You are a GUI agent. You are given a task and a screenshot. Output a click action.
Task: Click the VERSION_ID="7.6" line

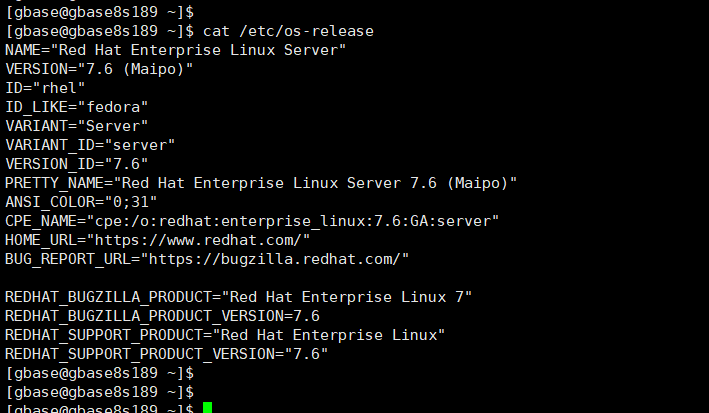click(76, 164)
